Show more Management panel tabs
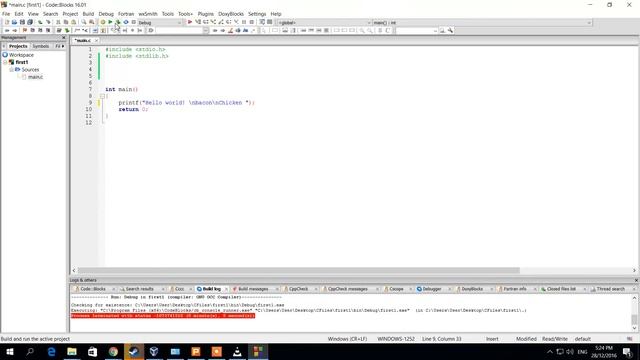The image size is (640, 360). 63,46
